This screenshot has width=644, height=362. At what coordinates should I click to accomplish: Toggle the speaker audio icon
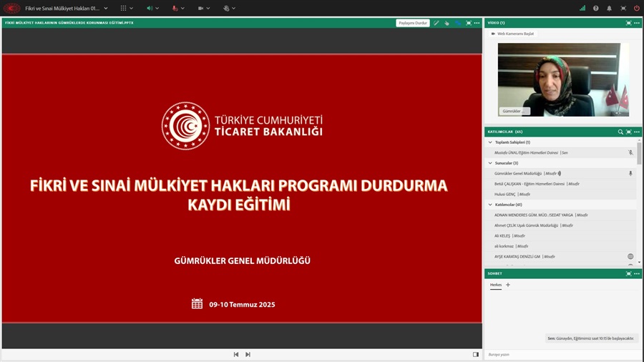(x=150, y=8)
